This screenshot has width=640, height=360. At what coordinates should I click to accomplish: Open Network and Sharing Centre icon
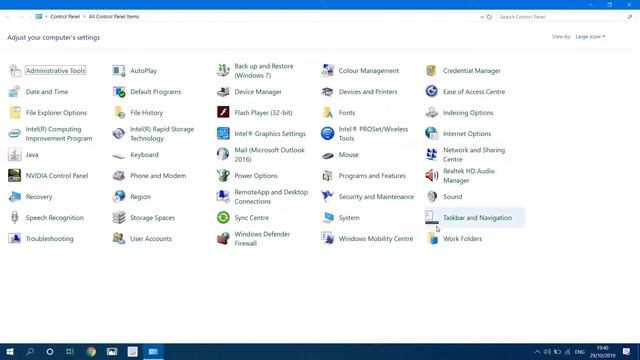pos(432,154)
